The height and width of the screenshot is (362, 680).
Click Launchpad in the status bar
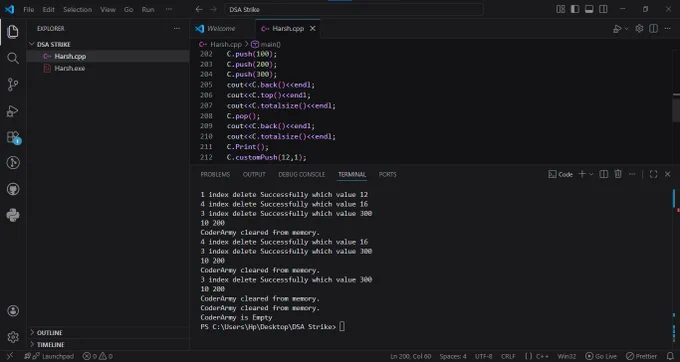[x=49, y=356]
